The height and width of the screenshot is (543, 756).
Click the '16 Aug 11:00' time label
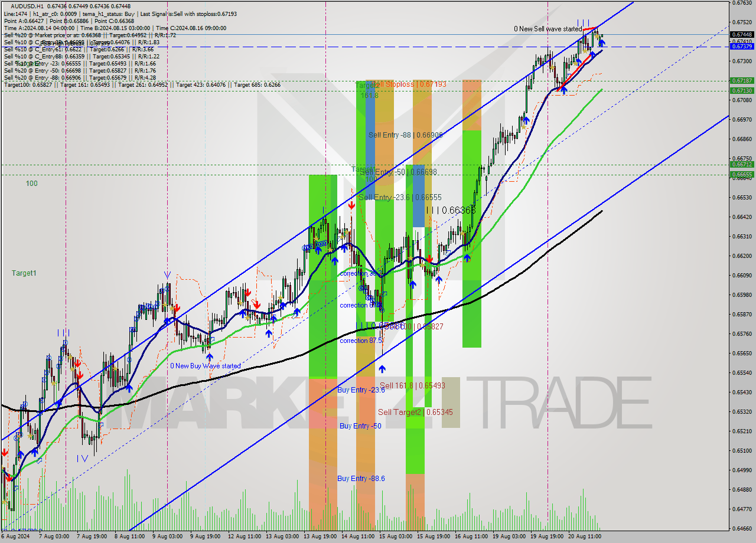point(472,537)
